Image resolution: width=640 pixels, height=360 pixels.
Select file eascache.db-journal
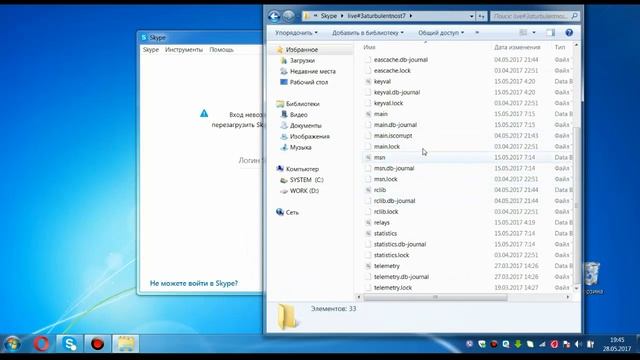[x=401, y=60]
